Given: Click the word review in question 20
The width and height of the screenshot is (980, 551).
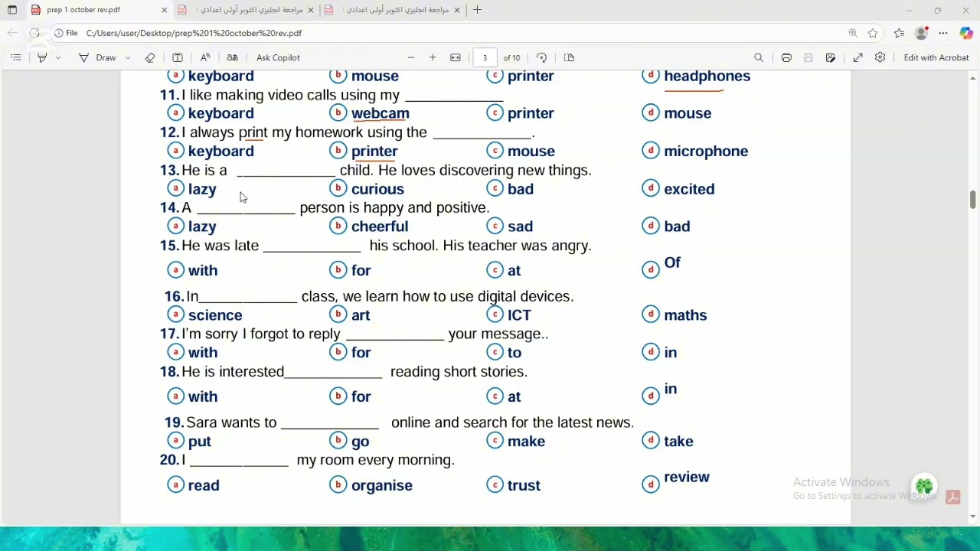Looking at the screenshot, I should [x=687, y=477].
